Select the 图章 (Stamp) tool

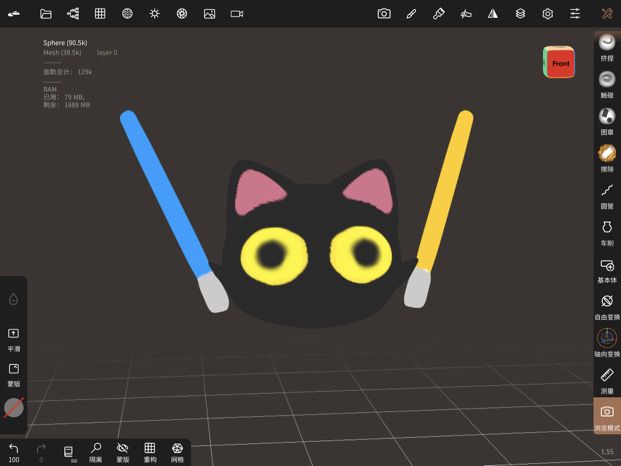[x=607, y=121]
